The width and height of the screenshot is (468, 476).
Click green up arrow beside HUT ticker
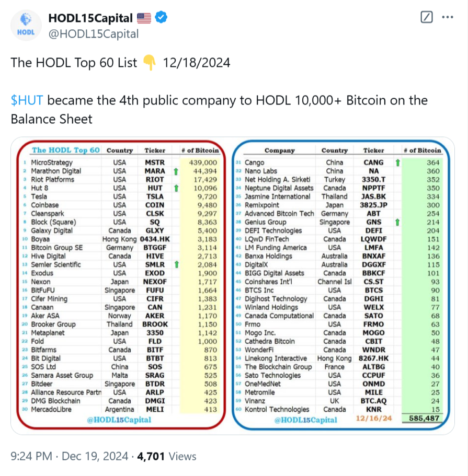pos(176,188)
